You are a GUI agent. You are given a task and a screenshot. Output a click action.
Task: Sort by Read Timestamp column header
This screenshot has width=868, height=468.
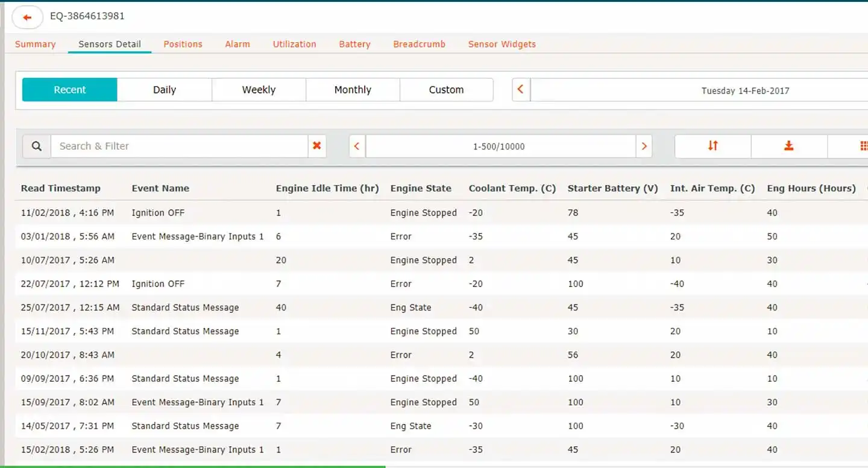(x=60, y=188)
